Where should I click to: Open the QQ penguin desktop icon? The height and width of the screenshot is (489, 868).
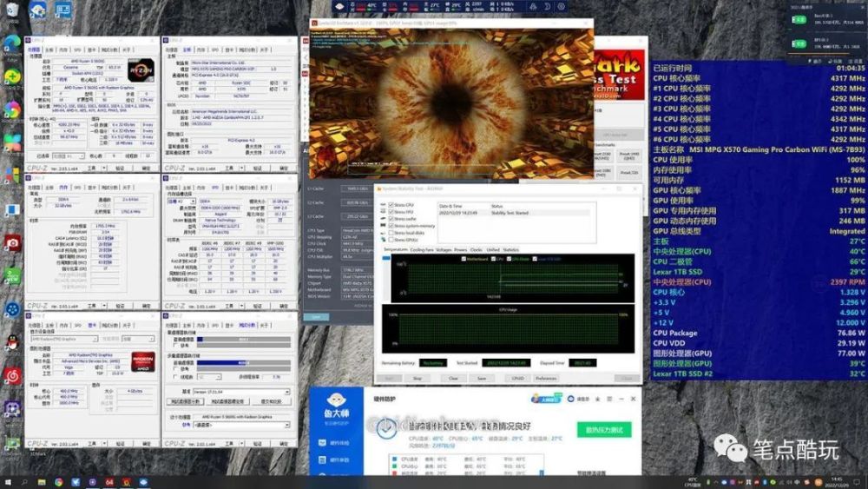coord(12,343)
